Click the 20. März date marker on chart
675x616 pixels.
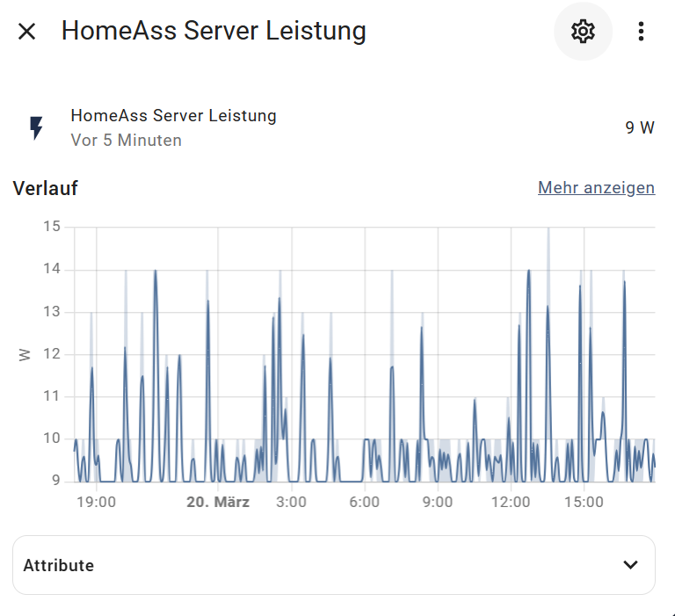coord(218,502)
